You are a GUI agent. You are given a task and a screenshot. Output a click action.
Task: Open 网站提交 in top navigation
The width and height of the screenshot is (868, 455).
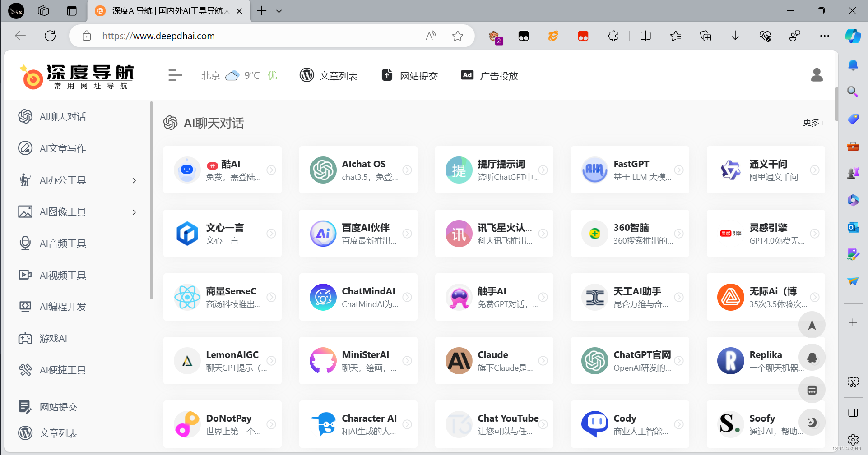click(x=410, y=76)
